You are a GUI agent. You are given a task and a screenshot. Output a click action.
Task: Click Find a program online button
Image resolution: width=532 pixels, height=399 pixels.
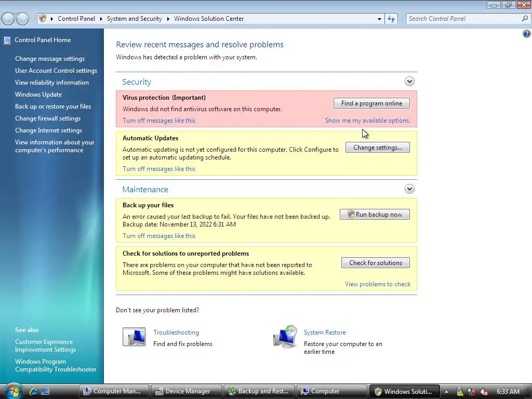click(x=371, y=103)
